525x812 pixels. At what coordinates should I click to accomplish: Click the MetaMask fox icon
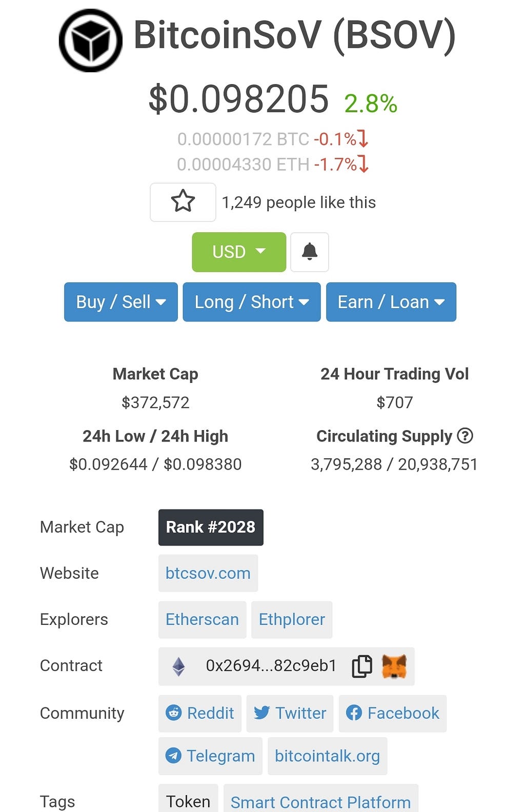pyautogui.click(x=394, y=666)
